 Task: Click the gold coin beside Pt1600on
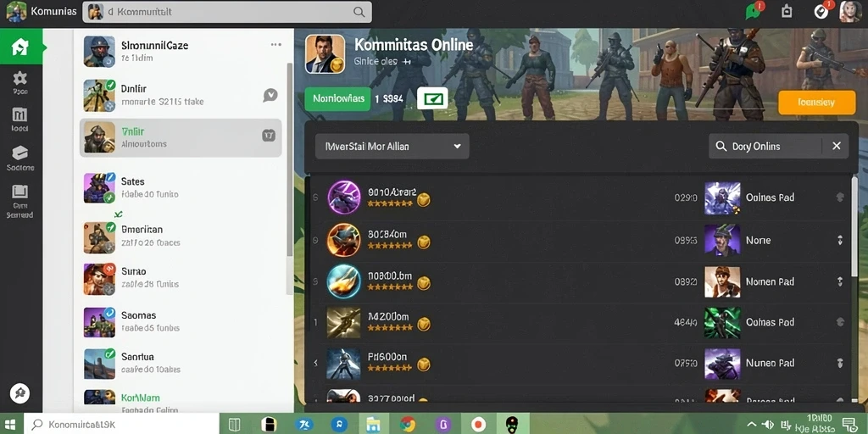coord(424,364)
